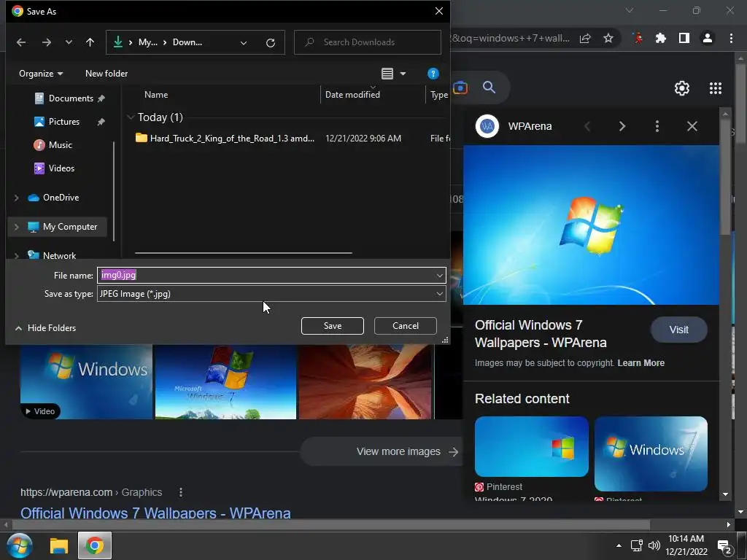This screenshot has width=747, height=560.
Task: Open Chrome Extensions puzzle icon
Action: pyautogui.click(x=661, y=38)
